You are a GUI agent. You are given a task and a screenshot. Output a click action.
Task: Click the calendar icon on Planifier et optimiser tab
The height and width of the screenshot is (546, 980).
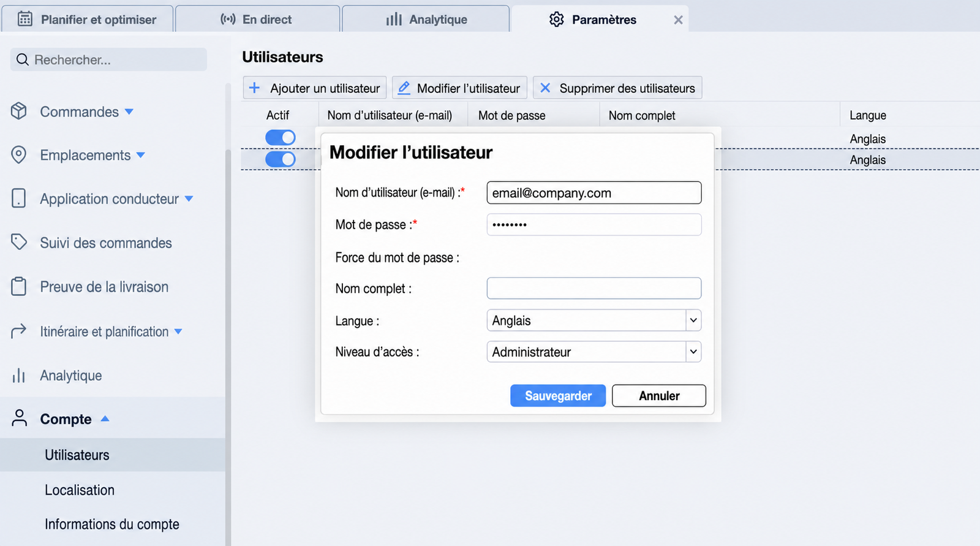click(25, 19)
